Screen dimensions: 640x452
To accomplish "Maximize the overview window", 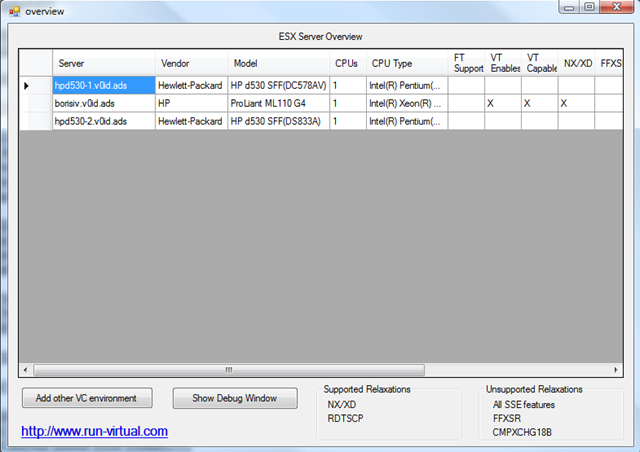I will click(591, 7).
